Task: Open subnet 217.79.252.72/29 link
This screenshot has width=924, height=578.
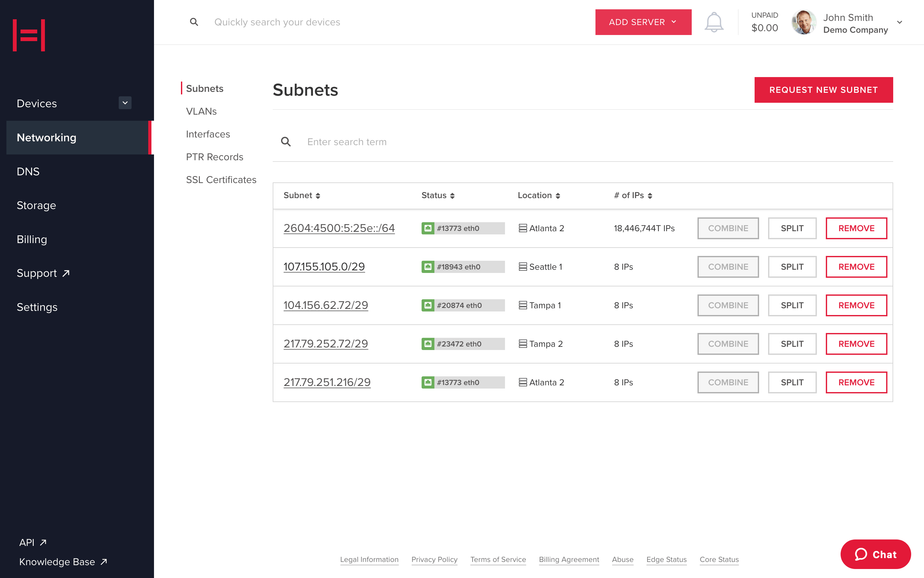Action: 325,344
